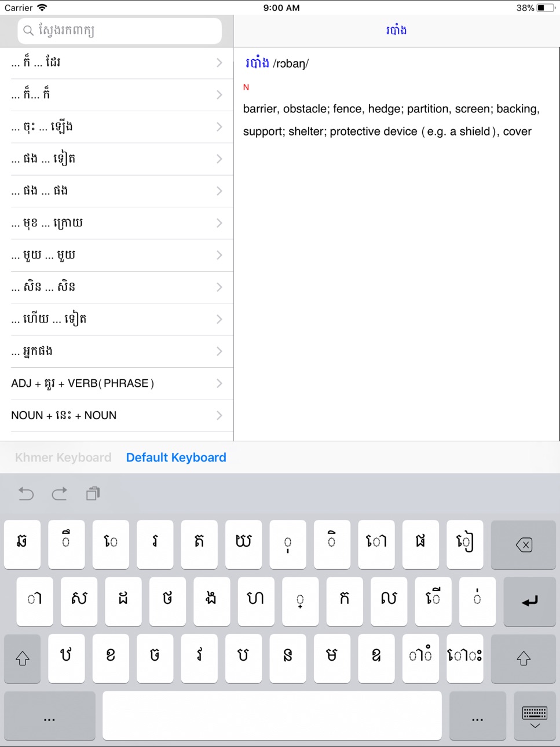Tap the រ key on top row
Image resolution: width=560 pixels, height=747 pixels.
pos(155,544)
